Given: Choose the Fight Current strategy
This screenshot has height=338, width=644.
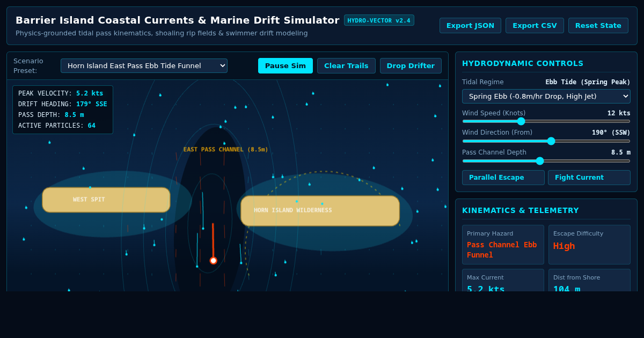Looking at the screenshot, I should click(589, 178).
